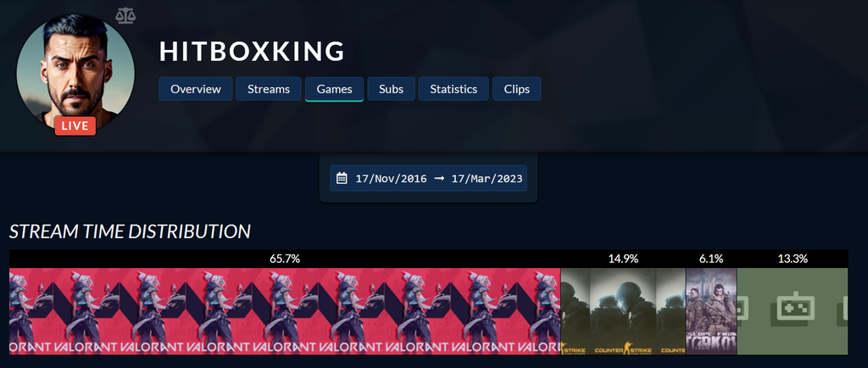Click the Counter-Strike segment in distribution
This screenshot has width=868, height=368.
click(623, 311)
